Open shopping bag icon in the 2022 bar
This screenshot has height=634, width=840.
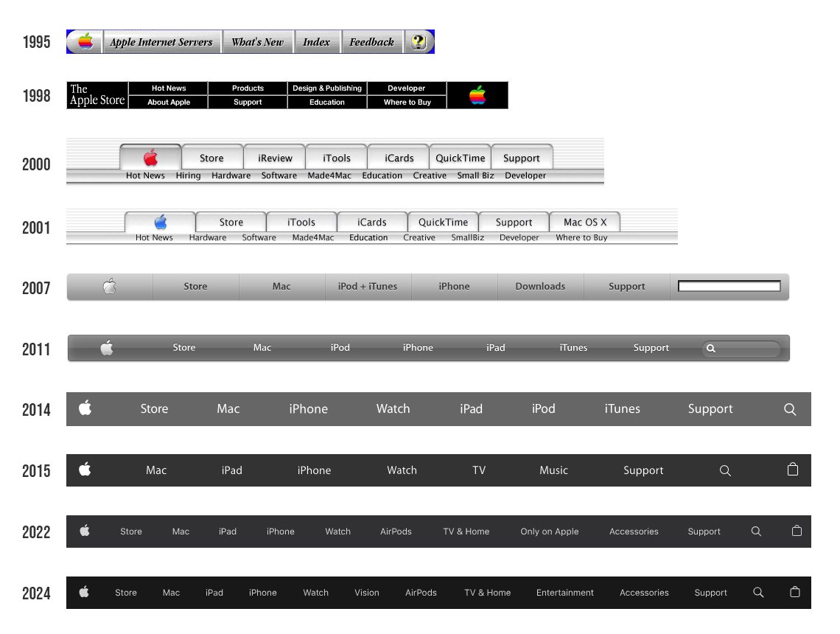(797, 531)
